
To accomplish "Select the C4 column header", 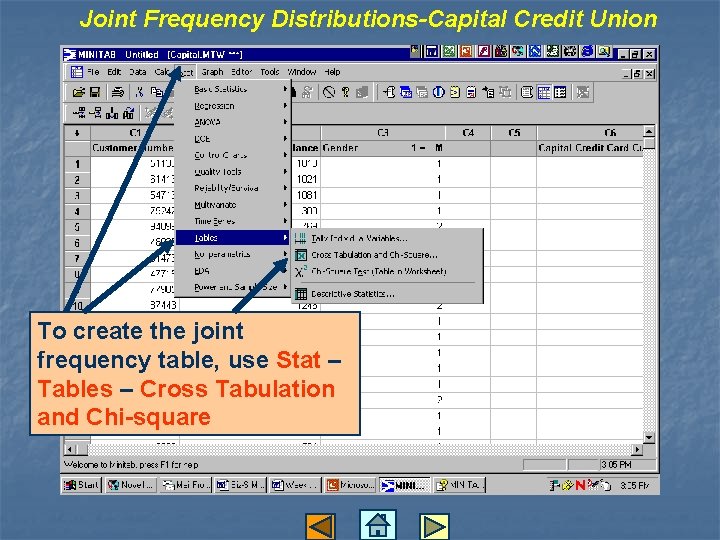I will pos(468,133).
